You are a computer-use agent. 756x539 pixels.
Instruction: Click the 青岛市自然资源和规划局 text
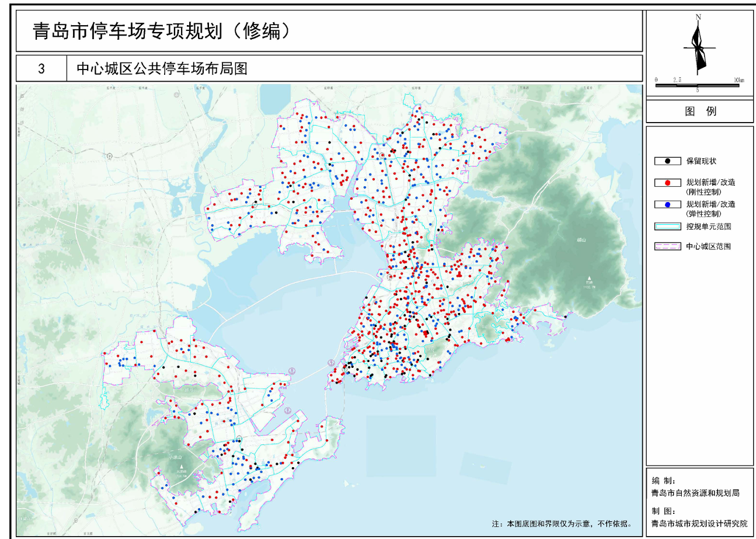[x=695, y=493]
